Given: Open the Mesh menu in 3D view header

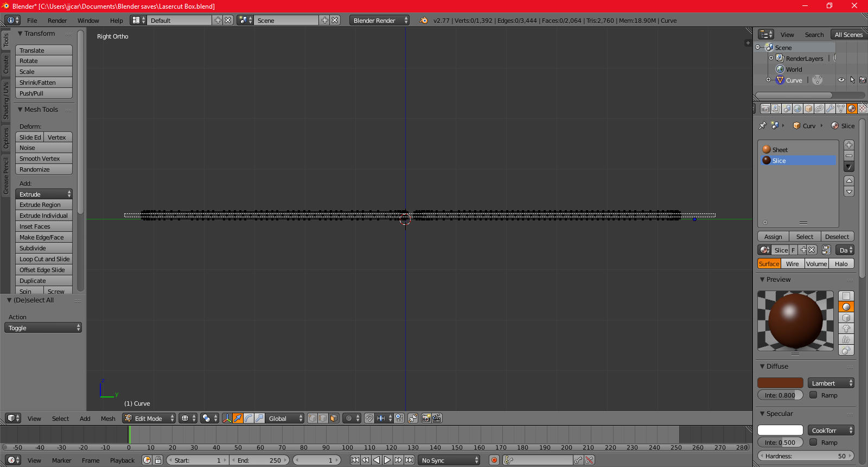Looking at the screenshot, I should point(108,418).
